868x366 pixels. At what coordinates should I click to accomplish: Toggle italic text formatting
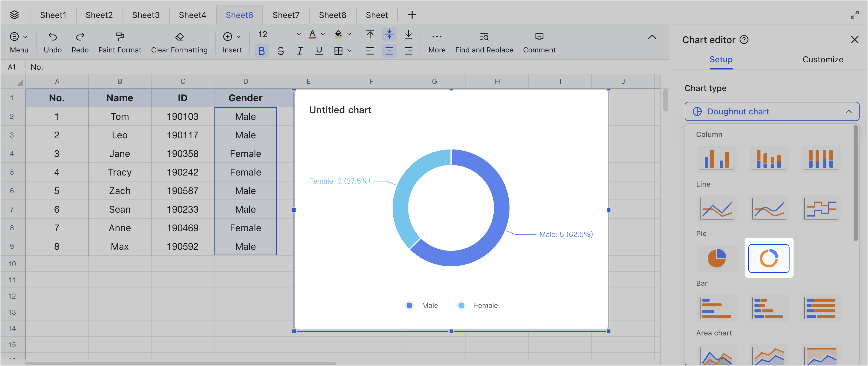(300, 51)
